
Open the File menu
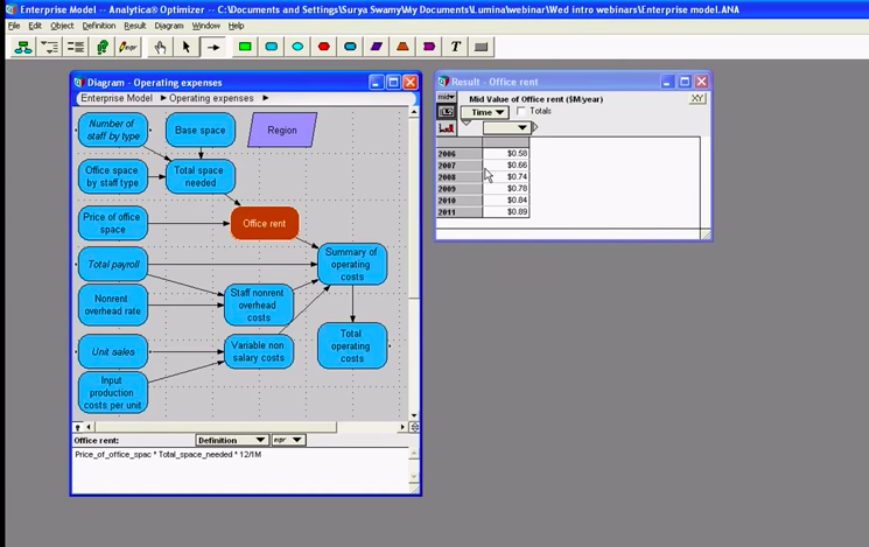[14, 25]
